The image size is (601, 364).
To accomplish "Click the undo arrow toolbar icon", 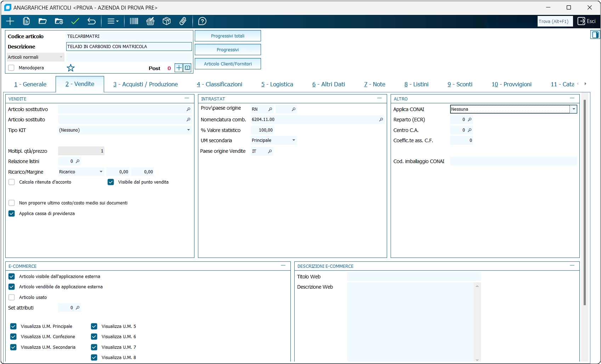I will pos(91,21).
